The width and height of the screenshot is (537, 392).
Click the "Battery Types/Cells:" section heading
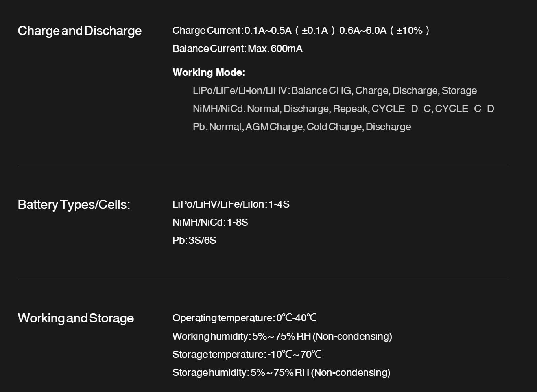[x=74, y=204]
